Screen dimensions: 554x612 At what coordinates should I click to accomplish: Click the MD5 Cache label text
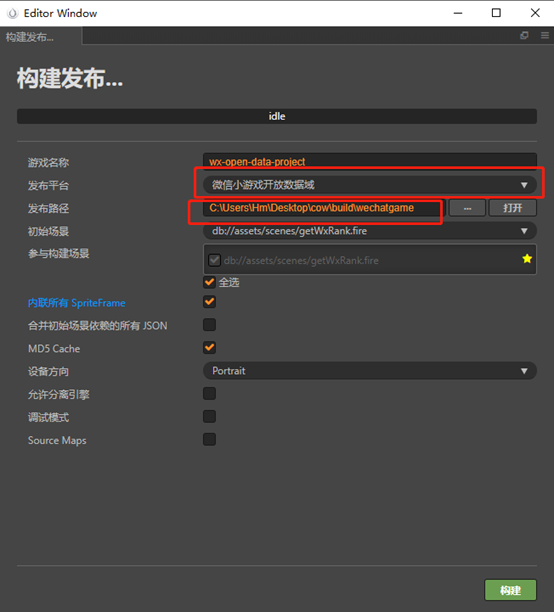[54, 349]
